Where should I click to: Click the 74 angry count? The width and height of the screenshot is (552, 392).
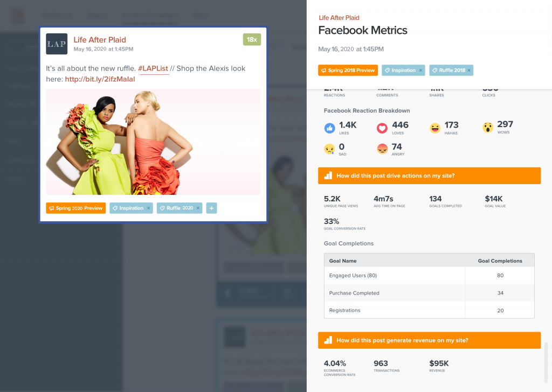pyautogui.click(x=397, y=146)
